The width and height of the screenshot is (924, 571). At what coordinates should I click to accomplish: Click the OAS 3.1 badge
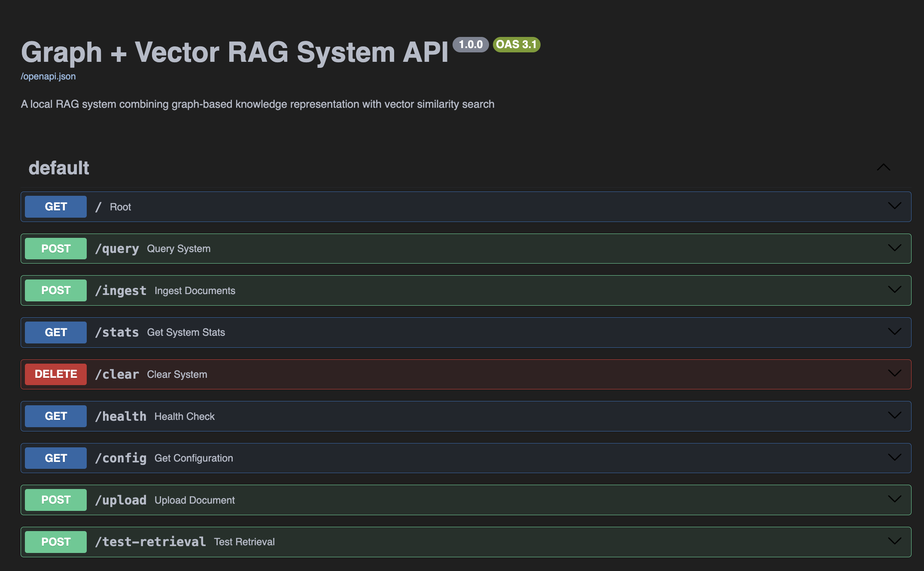coord(516,44)
